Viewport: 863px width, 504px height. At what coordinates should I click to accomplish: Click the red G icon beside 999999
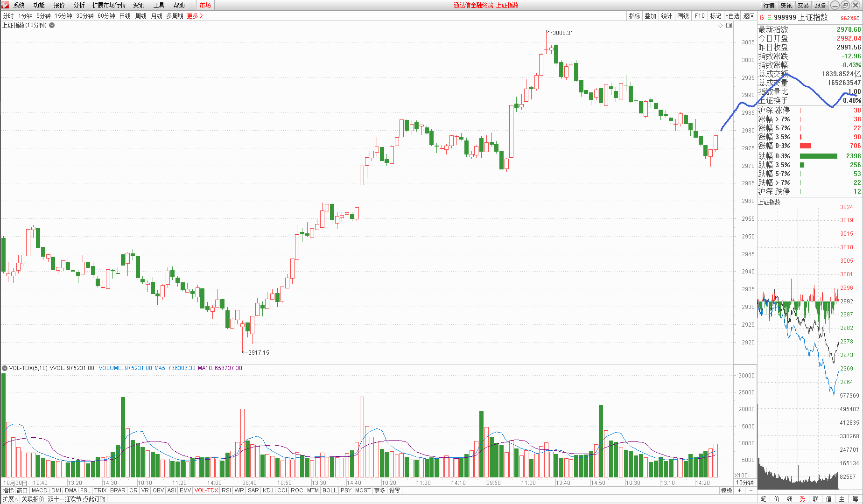(762, 18)
